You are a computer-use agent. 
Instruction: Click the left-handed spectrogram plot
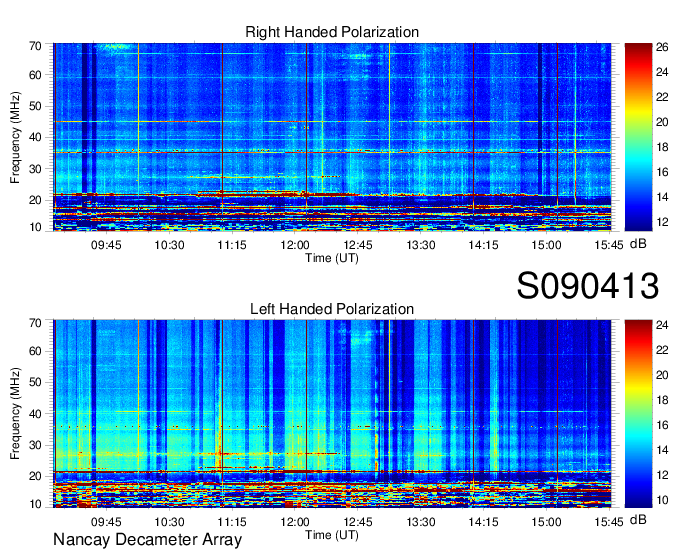332,414
